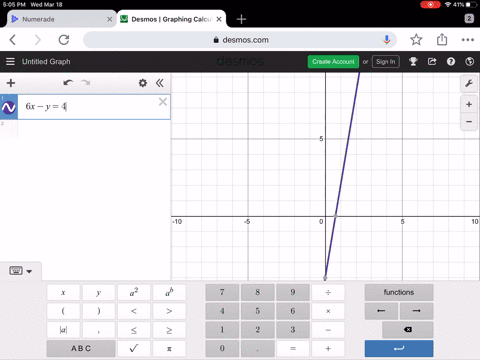Toggle visibility of expression 1 graph
The image size is (480, 360).
pyautogui.click(x=9, y=107)
